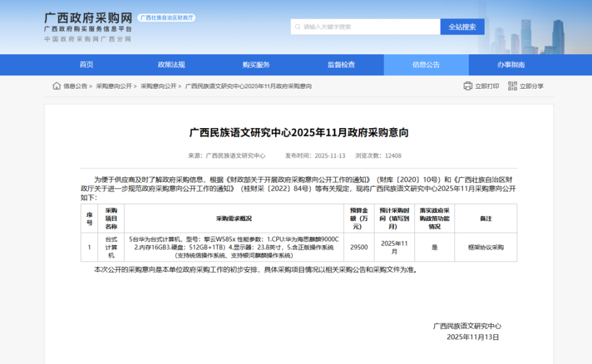Open the 首页 menu item

click(x=86, y=64)
